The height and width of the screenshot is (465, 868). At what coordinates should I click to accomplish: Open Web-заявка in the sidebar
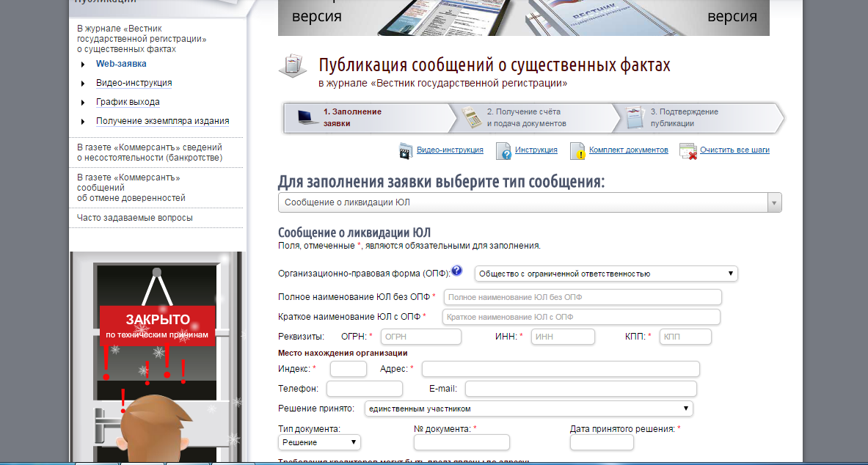(121, 64)
